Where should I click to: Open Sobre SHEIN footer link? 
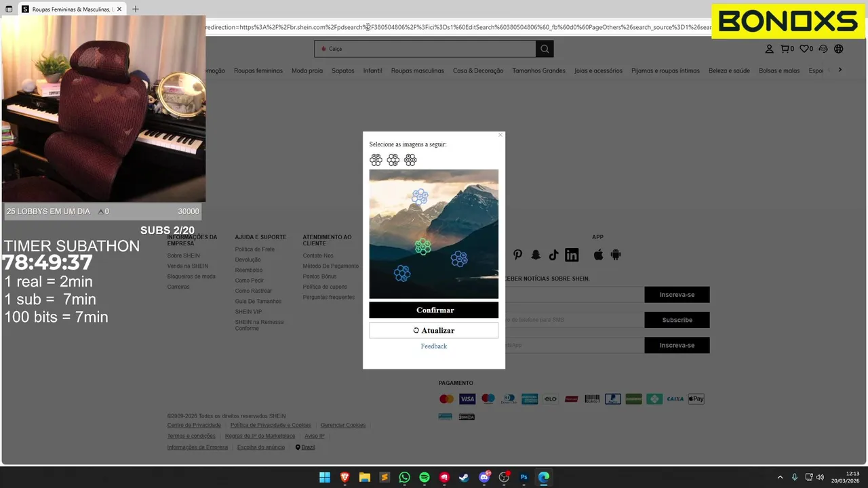pos(183,256)
